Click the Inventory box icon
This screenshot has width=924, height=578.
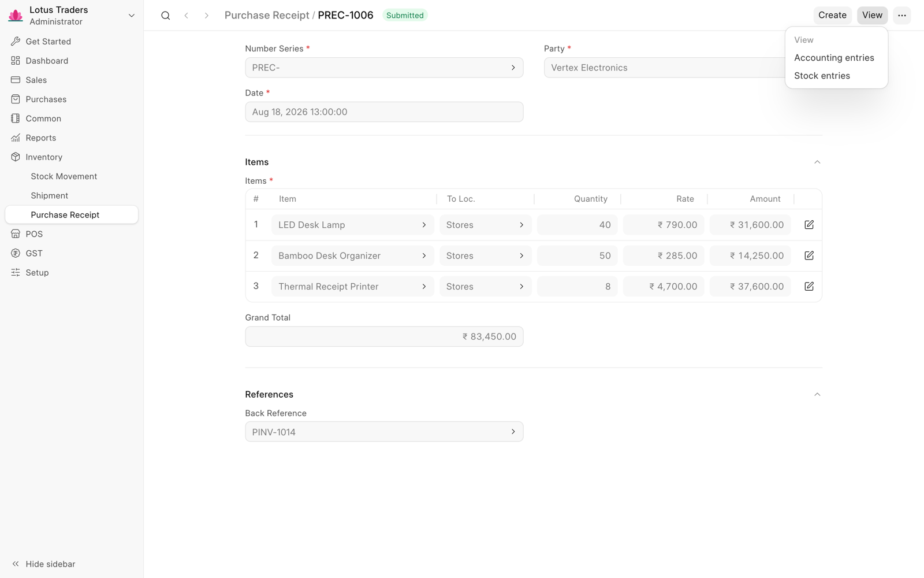[x=16, y=157]
